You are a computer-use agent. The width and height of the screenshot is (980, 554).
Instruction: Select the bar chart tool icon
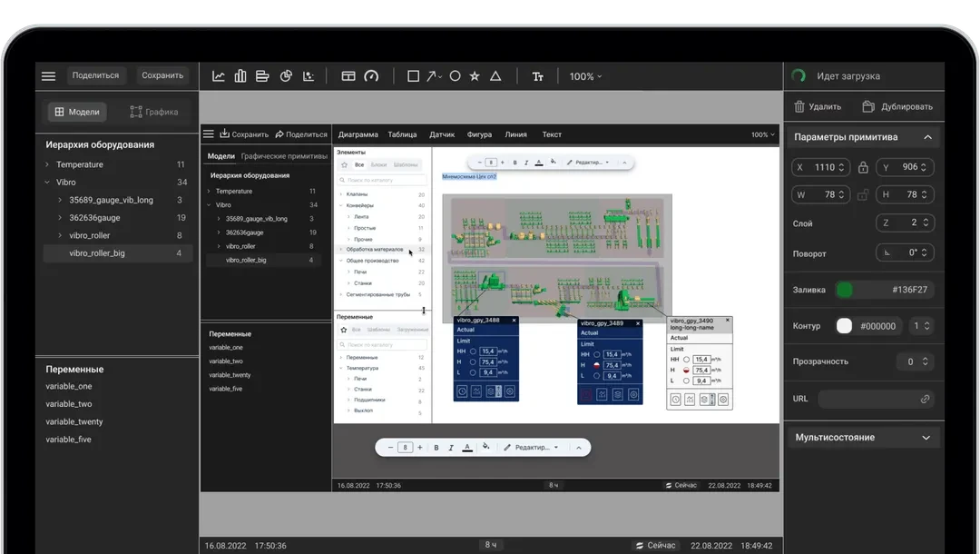point(240,76)
